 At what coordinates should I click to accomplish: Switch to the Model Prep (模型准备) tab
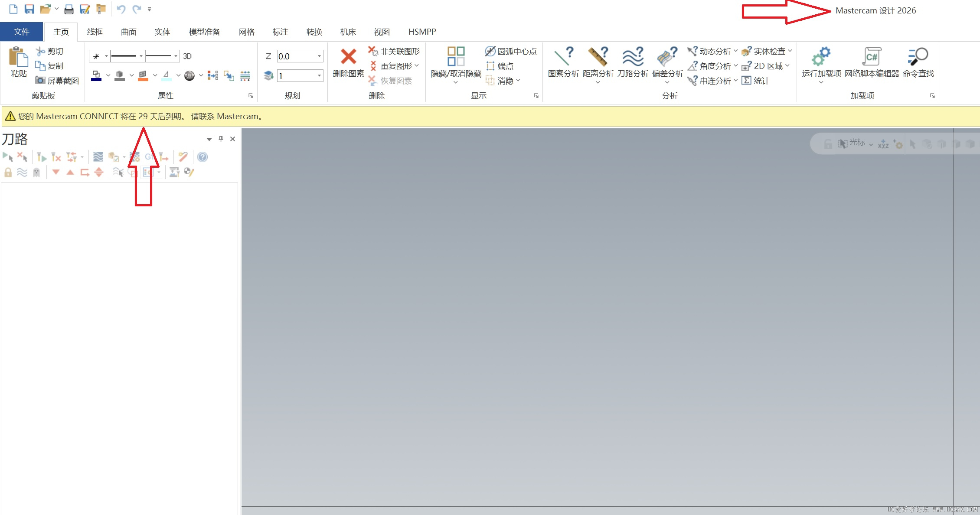point(205,32)
